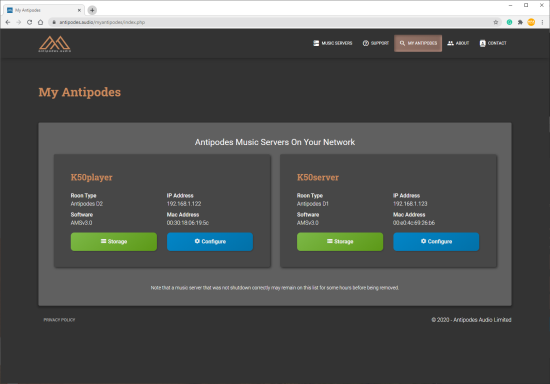This screenshot has height=384, width=550.
Task: Select the K50server Mac address value
Action: tap(414, 223)
